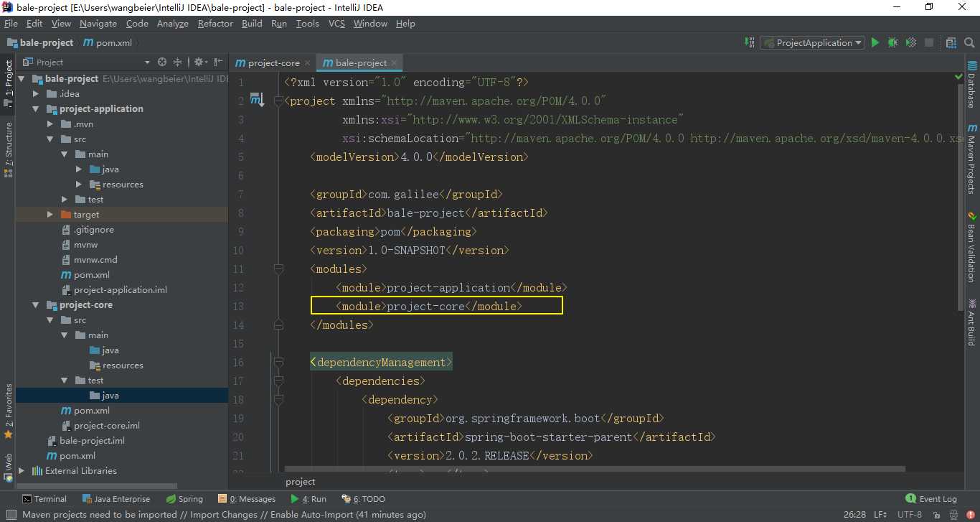
Task: Click line 13 module project-core text
Action: [429, 307]
